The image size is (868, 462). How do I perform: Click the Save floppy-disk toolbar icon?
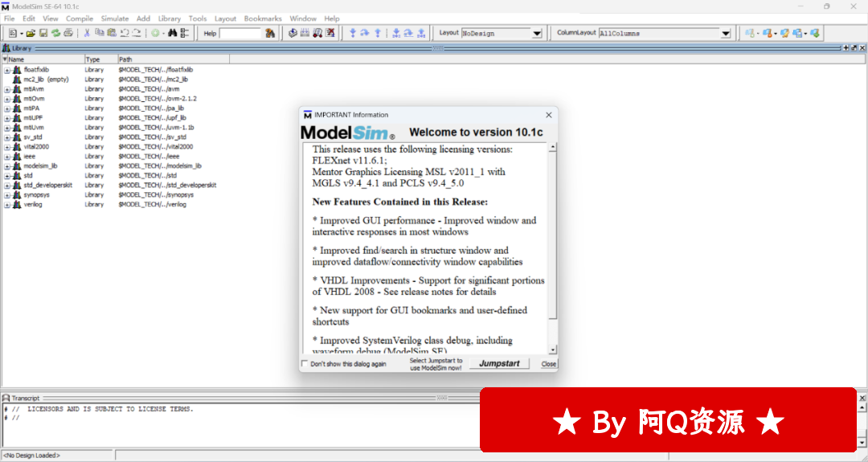click(x=43, y=33)
